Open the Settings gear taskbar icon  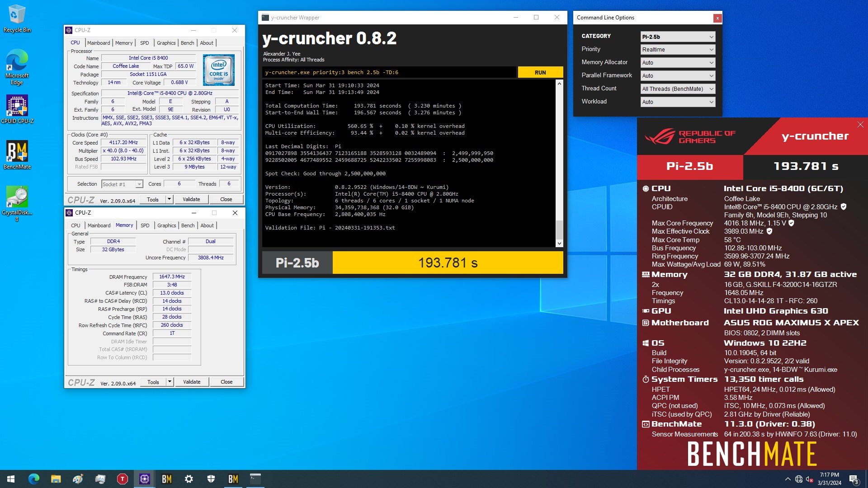tap(189, 479)
